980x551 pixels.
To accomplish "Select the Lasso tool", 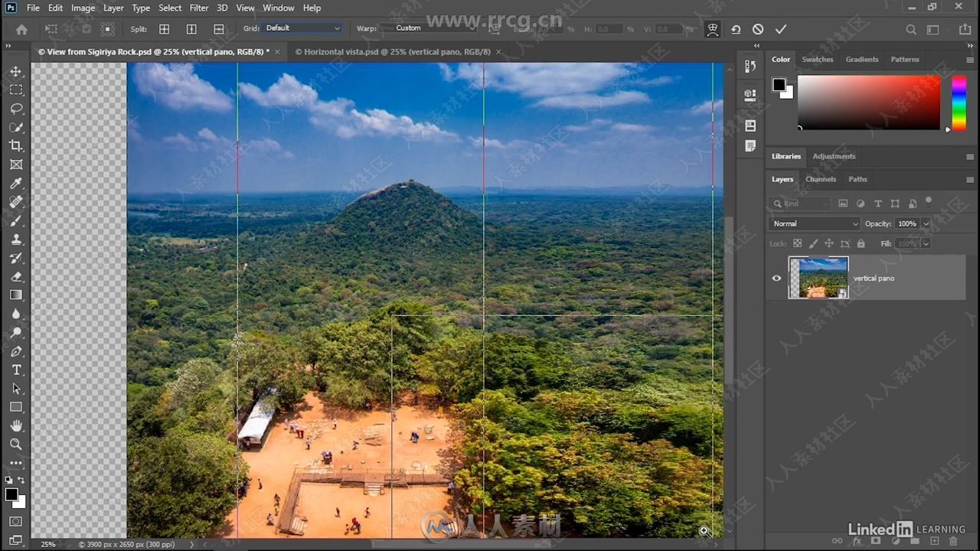I will click(15, 108).
